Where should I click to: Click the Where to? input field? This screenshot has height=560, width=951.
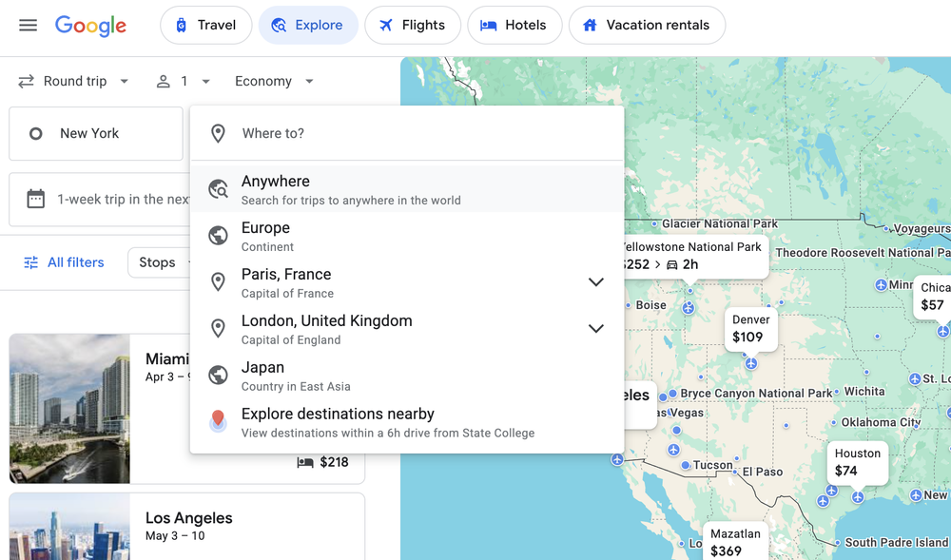(407, 133)
